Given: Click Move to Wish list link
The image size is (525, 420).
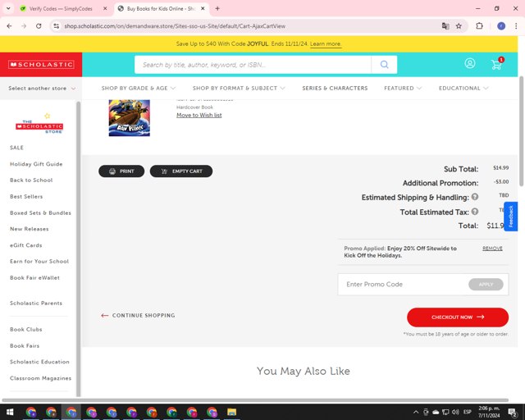Looking at the screenshot, I should [199, 115].
